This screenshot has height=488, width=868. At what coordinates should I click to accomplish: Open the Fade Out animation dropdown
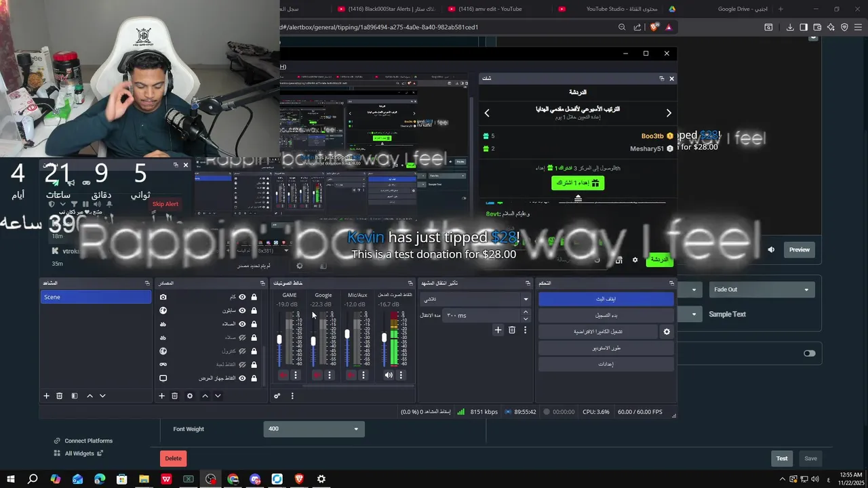pos(761,289)
